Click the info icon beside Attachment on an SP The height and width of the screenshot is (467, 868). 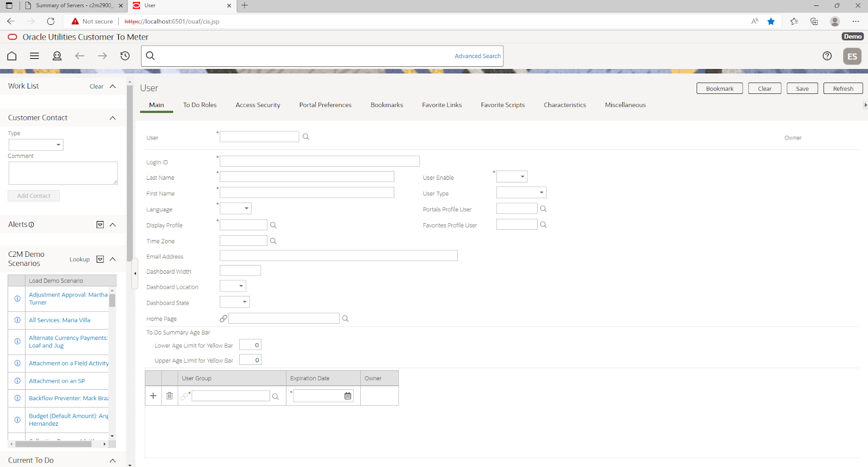coord(17,381)
